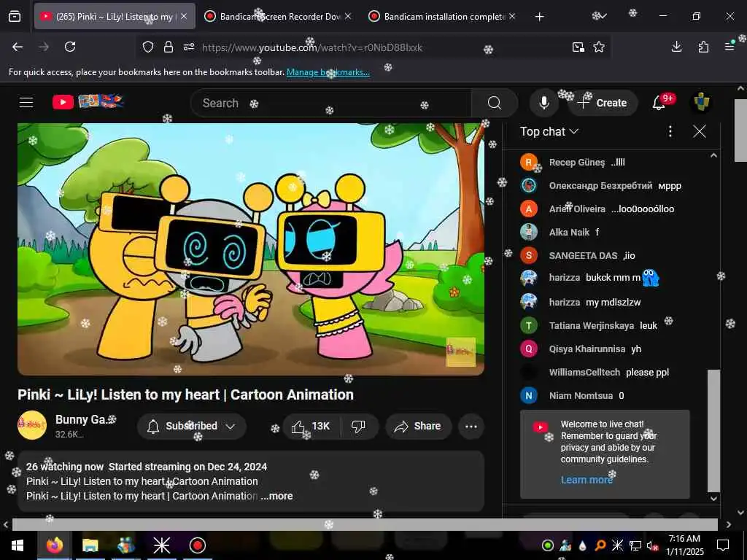Open the YouTube guide hamburger menu
Screen dimensions: 747x560
[x=26, y=102]
